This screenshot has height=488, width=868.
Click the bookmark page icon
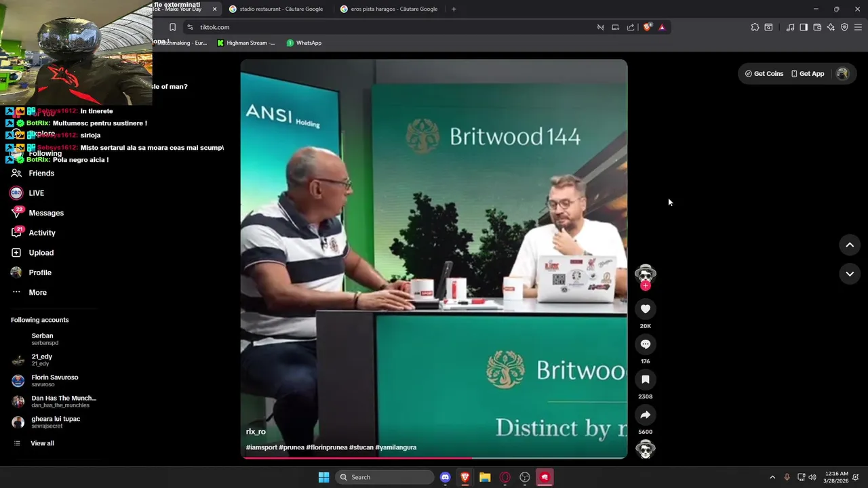(x=172, y=27)
